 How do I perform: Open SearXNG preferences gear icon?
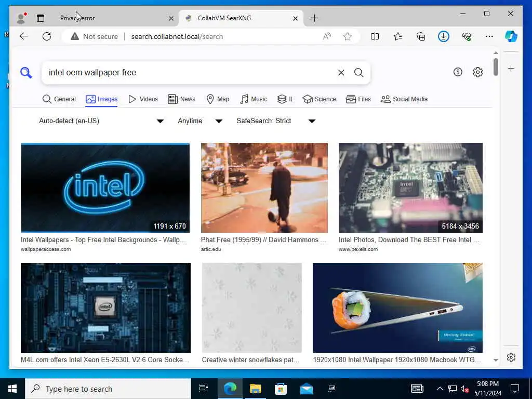478,72
